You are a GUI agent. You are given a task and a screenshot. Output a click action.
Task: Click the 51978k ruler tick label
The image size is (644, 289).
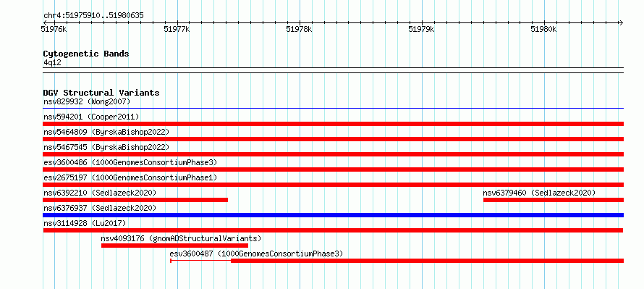click(x=299, y=29)
